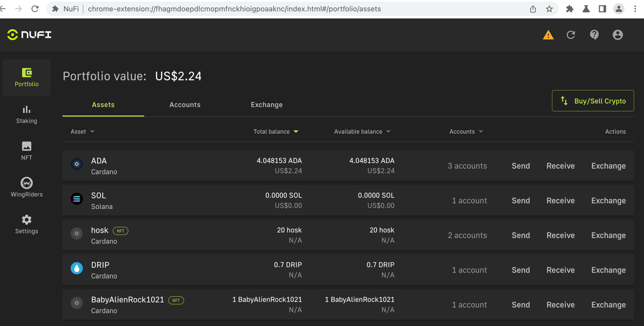Click '3 accounts' in the ADA row
Viewport: 644px width, 326px height.
tap(467, 166)
